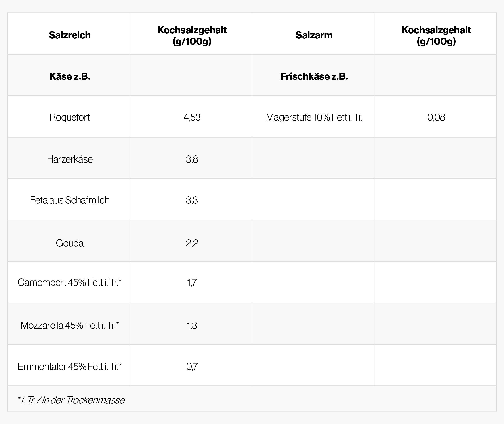Viewport: 504px width, 424px height.
Task: Click the Trockenmasse footnote text
Action: (x=71, y=400)
